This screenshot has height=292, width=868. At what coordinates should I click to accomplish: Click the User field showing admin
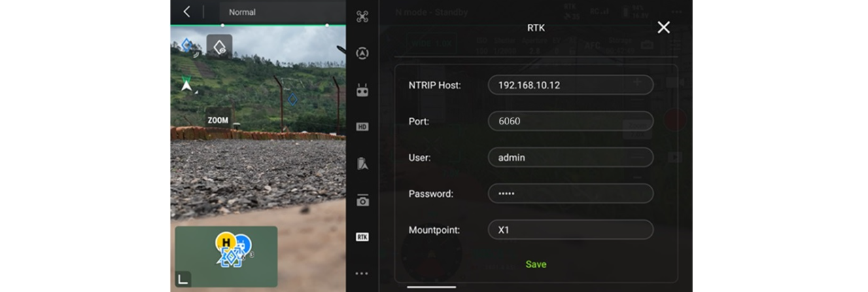click(x=570, y=158)
